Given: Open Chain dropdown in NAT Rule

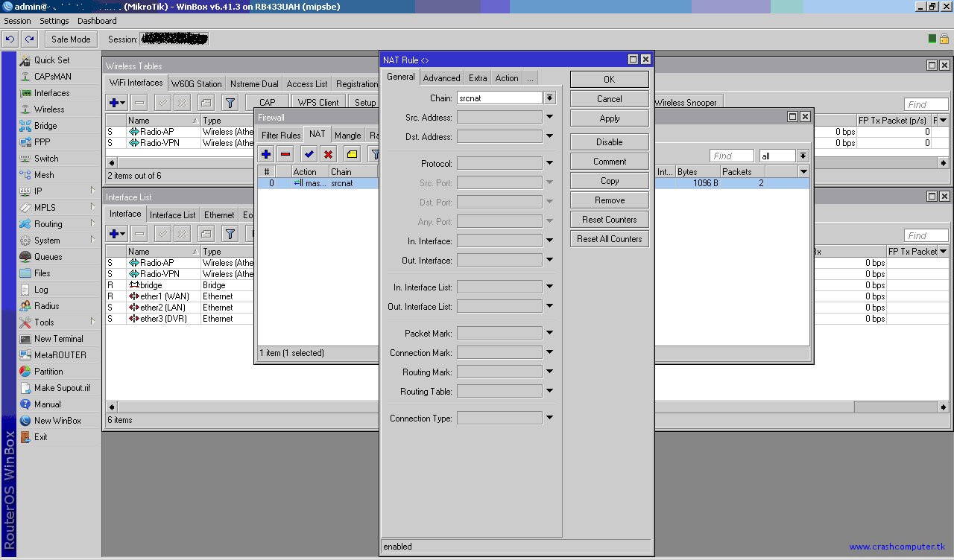Looking at the screenshot, I should tap(549, 98).
